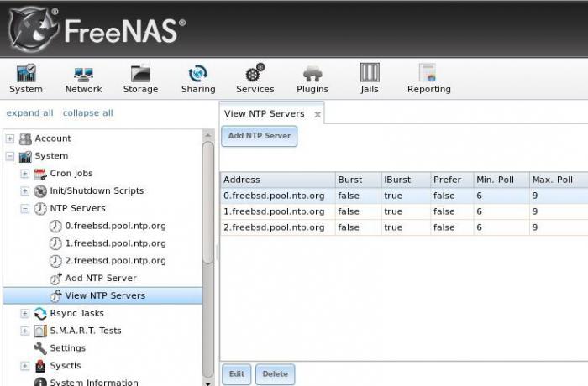This screenshot has height=386, width=588.
Task: Expand the Rsync Tasks node
Action: click(24, 313)
